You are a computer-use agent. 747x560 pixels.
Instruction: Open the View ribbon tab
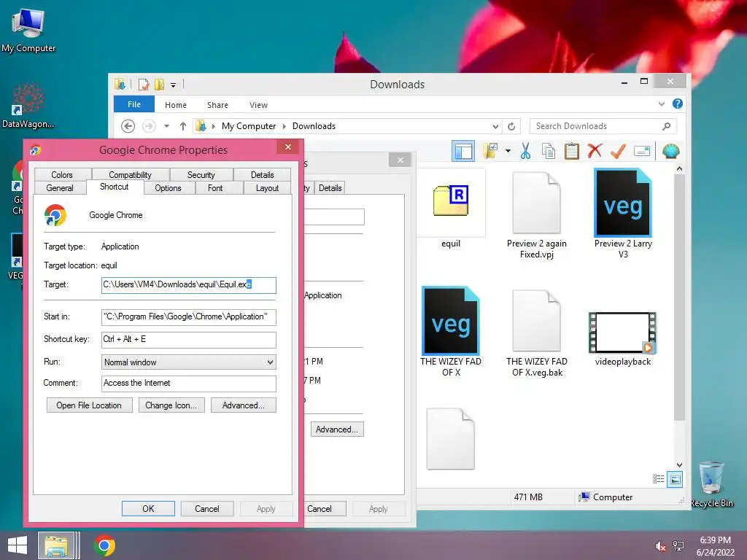click(258, 105)
